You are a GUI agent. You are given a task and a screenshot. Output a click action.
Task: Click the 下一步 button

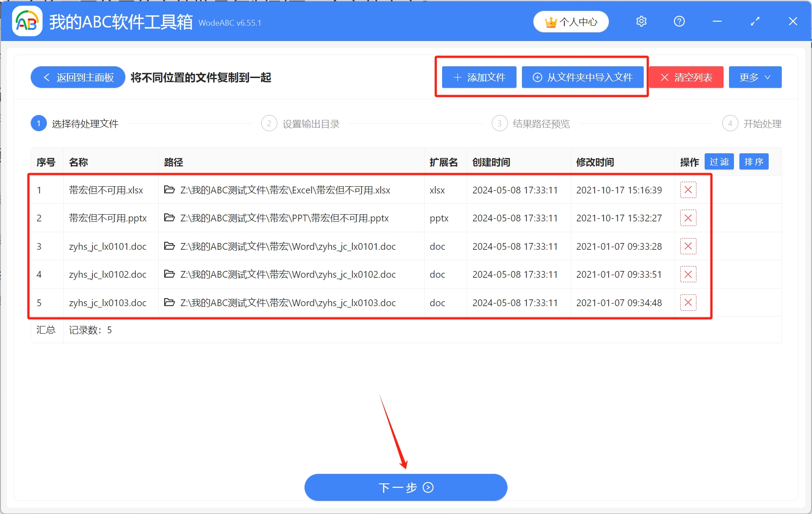[406, 487]
